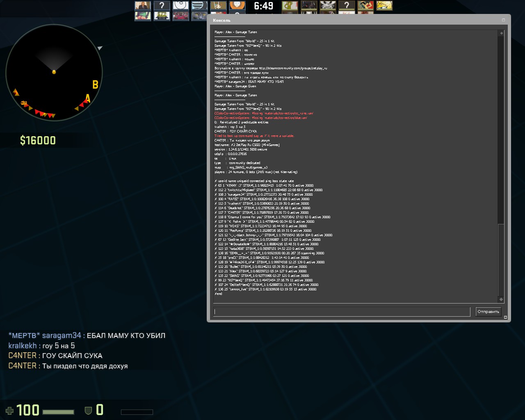525x420 pixels.
Task: Click the grey cat player avatar
Action: pos(199,16)
